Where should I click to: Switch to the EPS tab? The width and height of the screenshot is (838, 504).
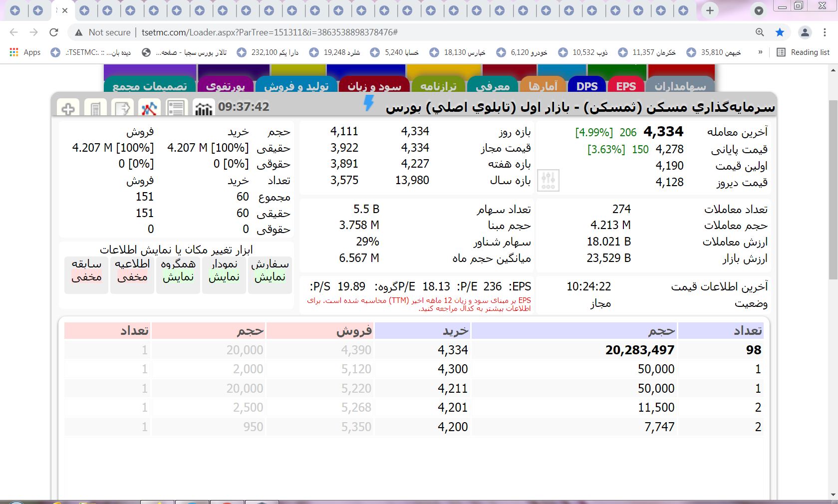click(626, 85)
